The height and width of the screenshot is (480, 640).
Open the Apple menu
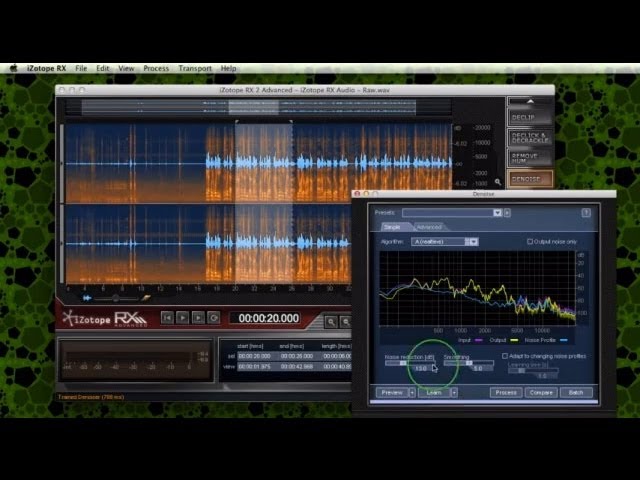click(13, 68)
